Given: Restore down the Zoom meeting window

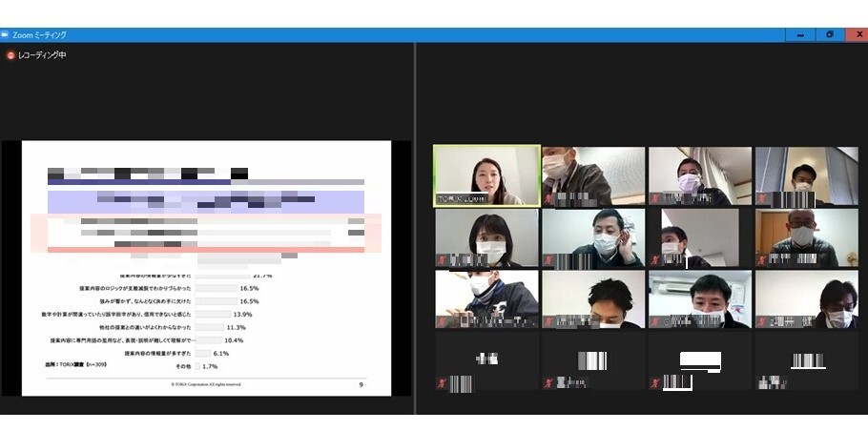Looking at the screenshot, I should point(828,34).
